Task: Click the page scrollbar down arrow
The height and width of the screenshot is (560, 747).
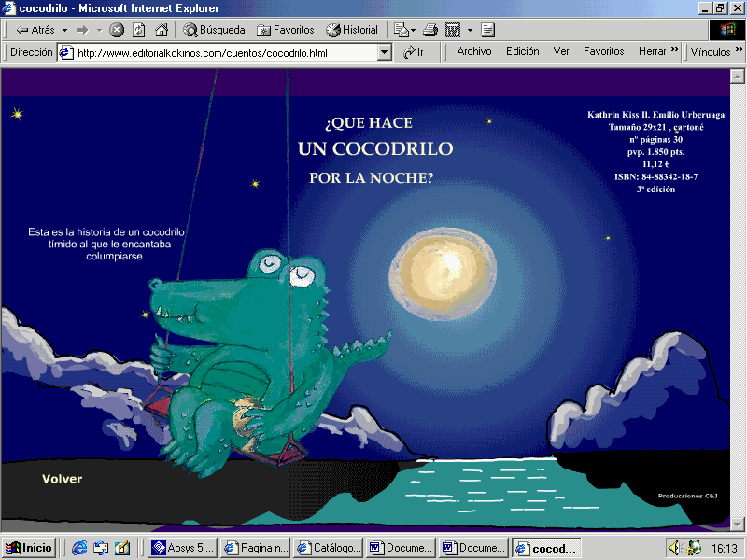Action: click(737, 524)
